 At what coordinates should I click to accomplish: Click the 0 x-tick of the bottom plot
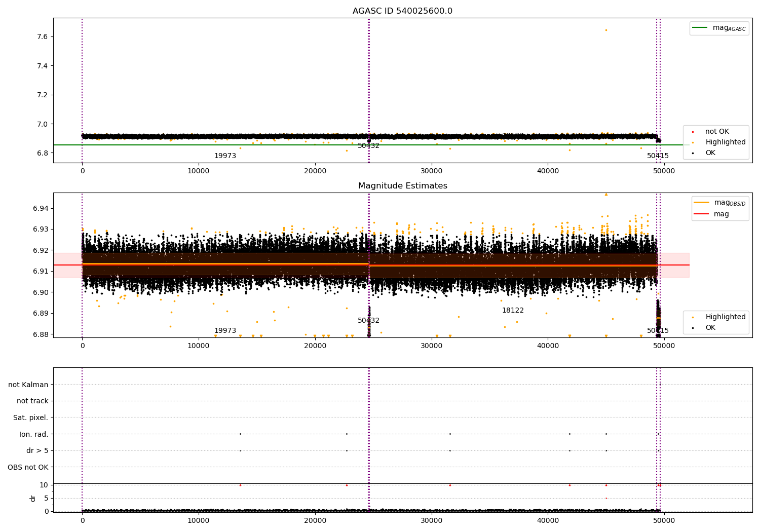pos(83,521)
